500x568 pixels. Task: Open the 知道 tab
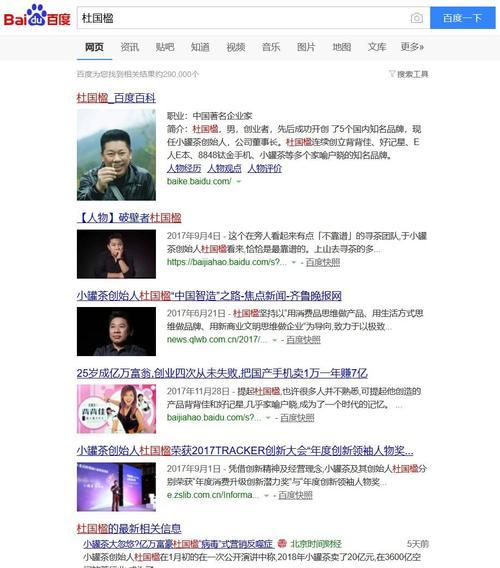200,47
